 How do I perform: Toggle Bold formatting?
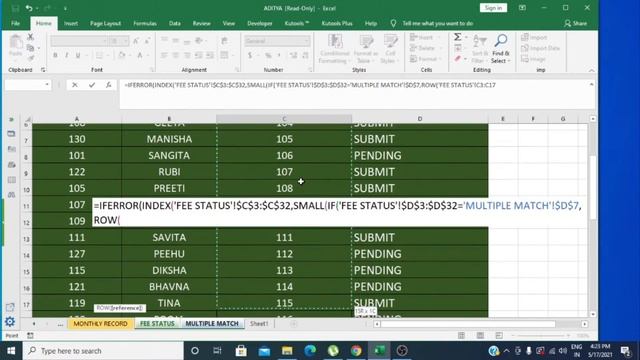click(x=55, y=55)
